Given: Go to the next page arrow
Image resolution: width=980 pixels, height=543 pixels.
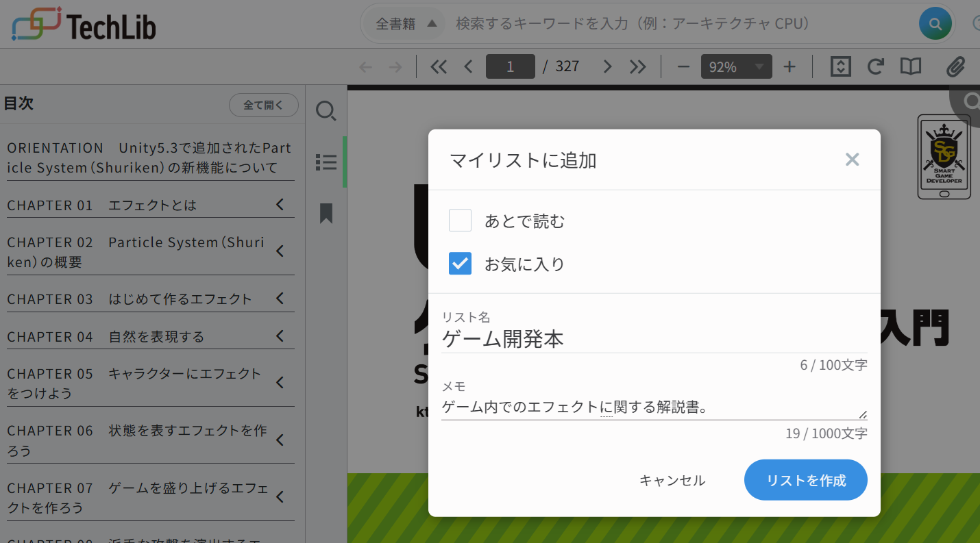Looking at the screenshot, I should pos(607,66).
